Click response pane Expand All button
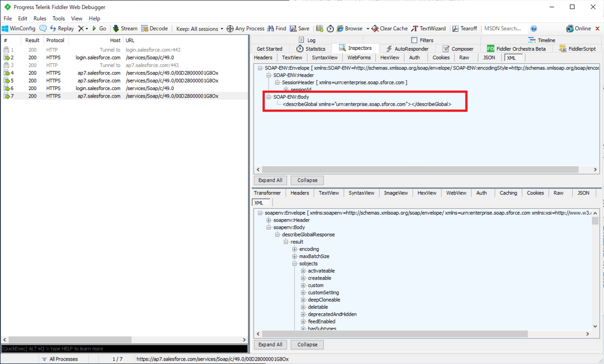This screenshot has height=364, width=604. click(270, 344)
